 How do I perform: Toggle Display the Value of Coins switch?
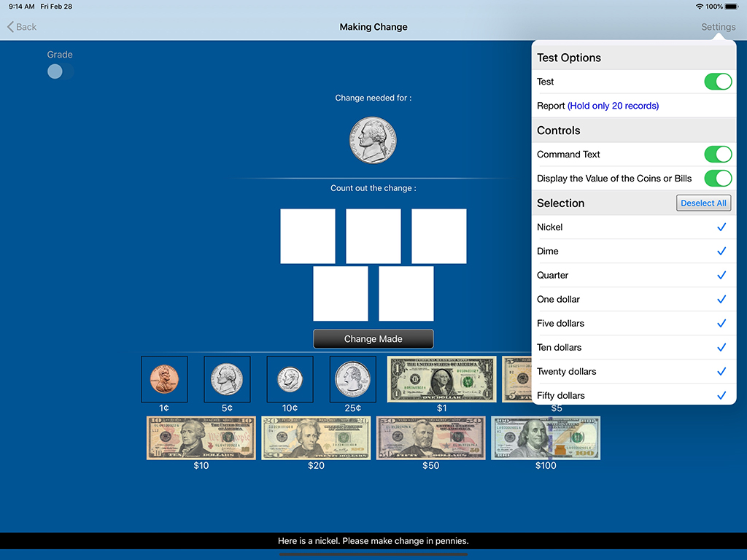click(717, 178)
